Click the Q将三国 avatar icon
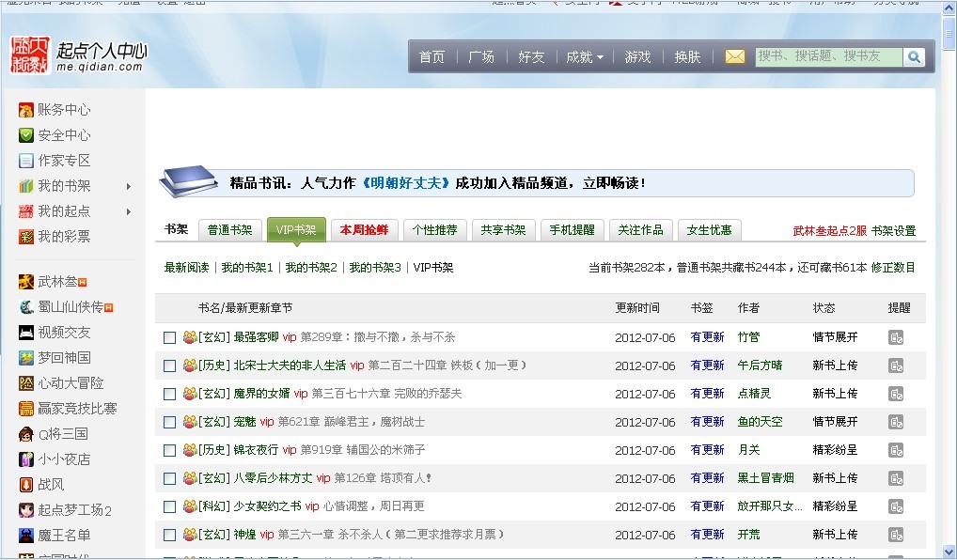The height and width of the screenshot is (560, 957). tap(25, 434)
